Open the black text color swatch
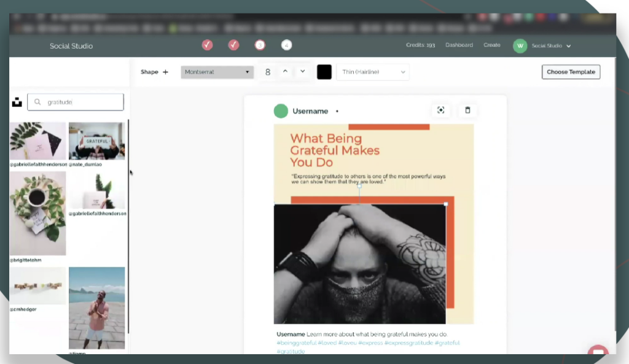The image size is (629, 364). [x=324, y=72]
